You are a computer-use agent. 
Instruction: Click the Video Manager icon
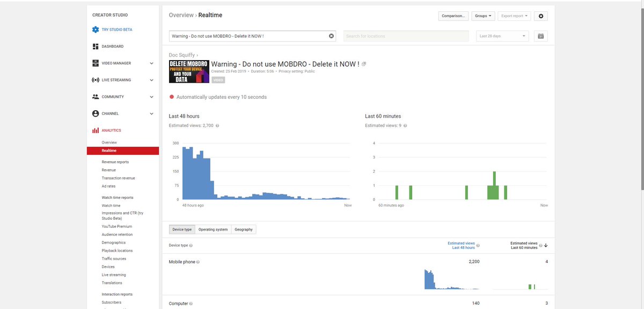96,63
